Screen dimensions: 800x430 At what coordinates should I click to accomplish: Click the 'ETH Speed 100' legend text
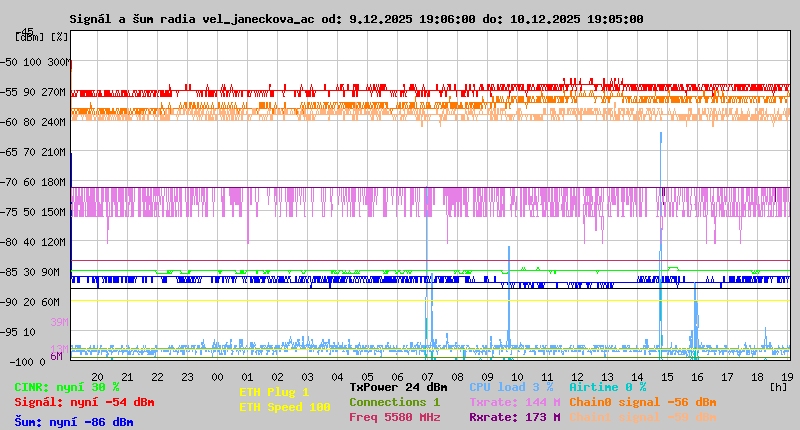(285, 407)
